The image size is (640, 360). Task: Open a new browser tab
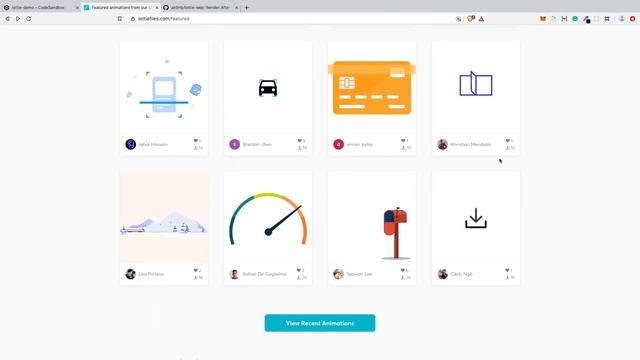coord(247,8)
